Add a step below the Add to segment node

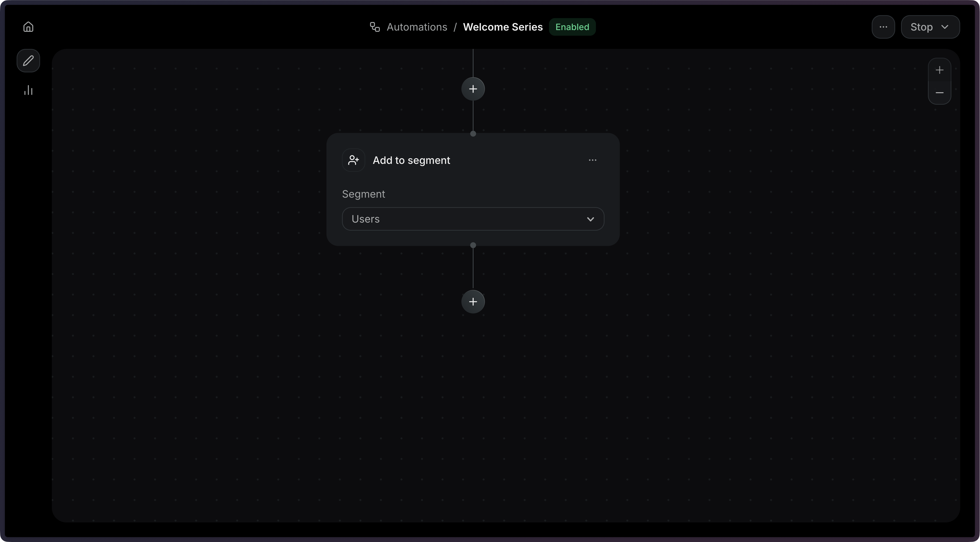pyautogui.click(x=473, y=301)
